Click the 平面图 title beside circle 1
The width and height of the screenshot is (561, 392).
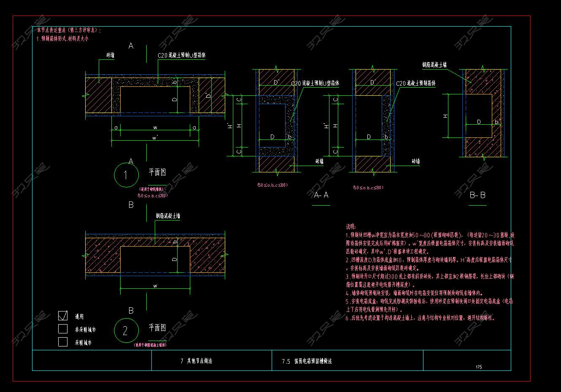tap(157, 172)
